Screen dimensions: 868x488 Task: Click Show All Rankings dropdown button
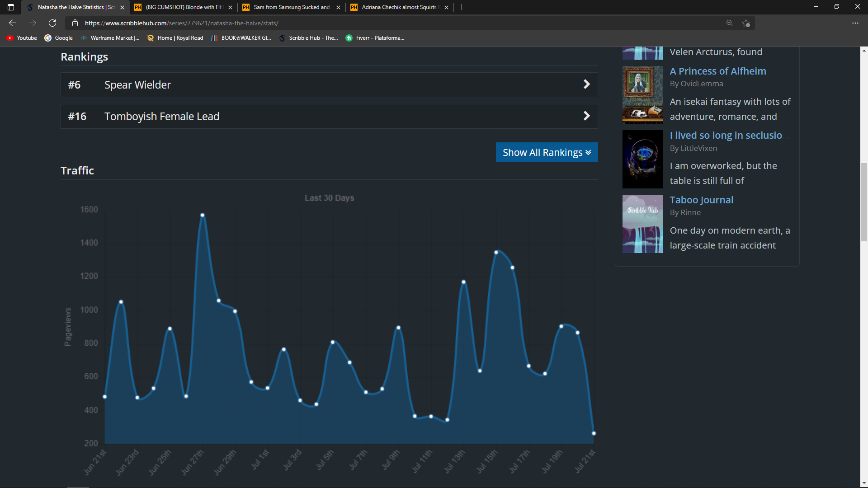547,152
